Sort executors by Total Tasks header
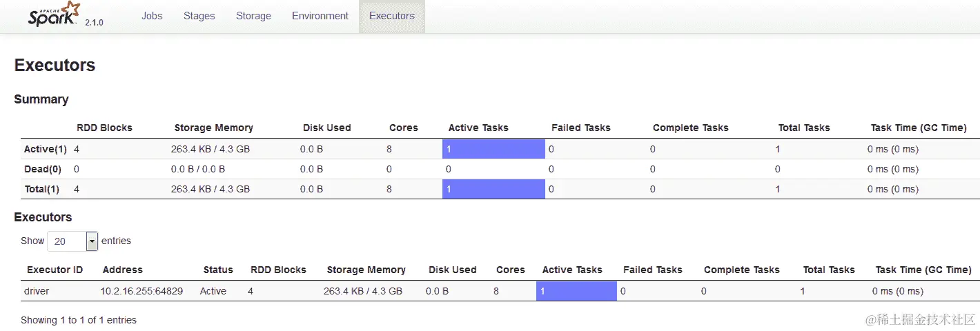 (x=829, y=270)
